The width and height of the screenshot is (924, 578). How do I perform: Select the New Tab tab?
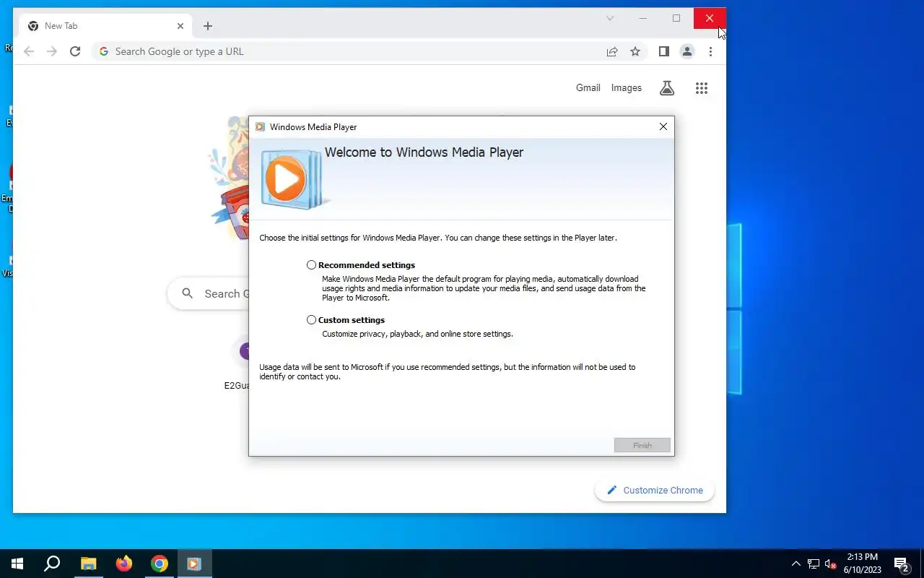tap(106, 26)
